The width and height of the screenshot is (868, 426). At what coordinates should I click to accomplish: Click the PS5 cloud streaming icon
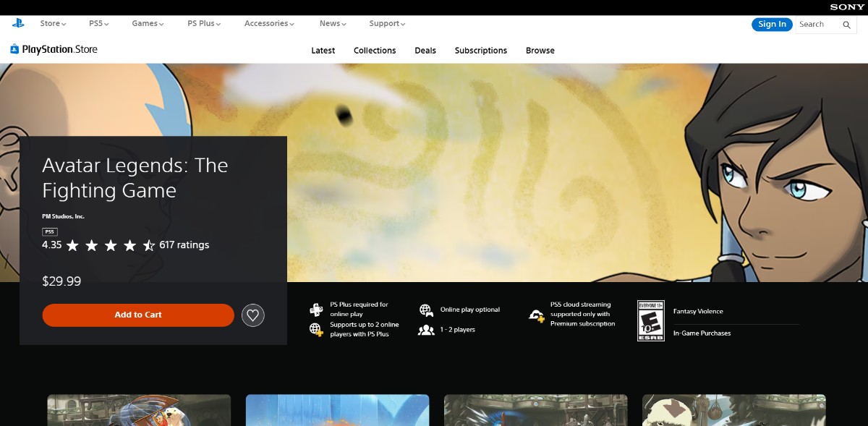(536, 315)
